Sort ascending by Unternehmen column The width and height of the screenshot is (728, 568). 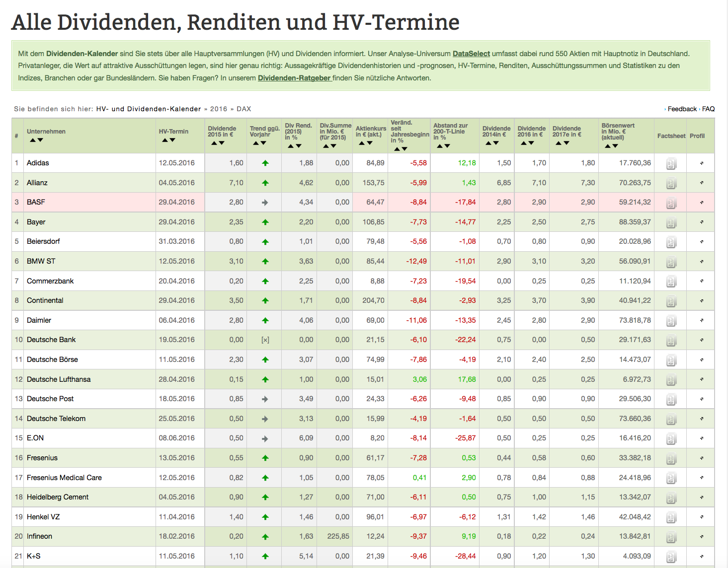coord(33,141)
